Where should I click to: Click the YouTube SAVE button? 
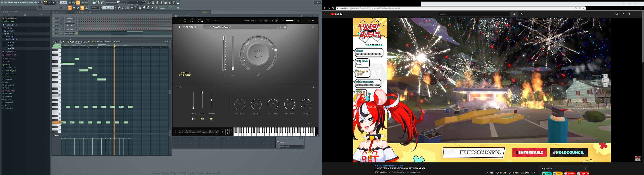coord(525,173)
